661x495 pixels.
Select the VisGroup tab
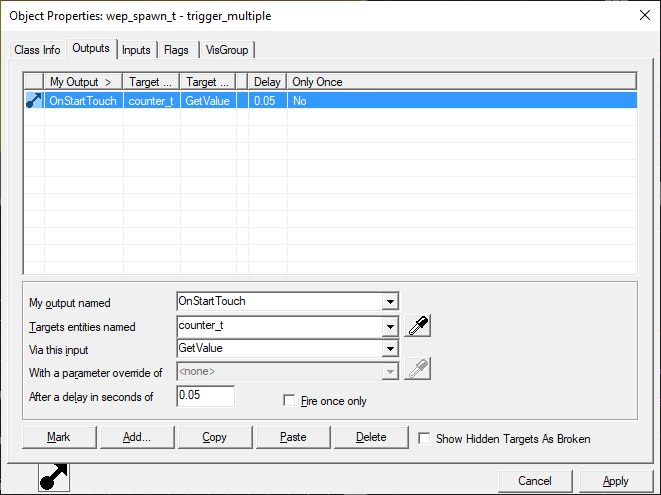pos(227,50)
